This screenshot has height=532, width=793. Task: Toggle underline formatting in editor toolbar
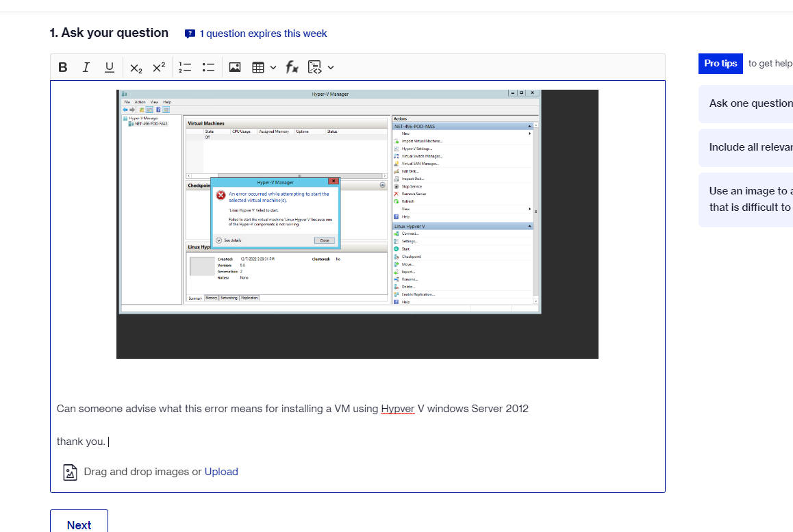pos(110,67)
